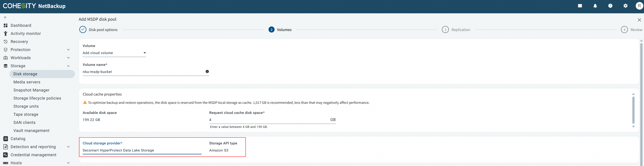Open the settings gear menu
The image size is (644, 166).
point(625,6)
